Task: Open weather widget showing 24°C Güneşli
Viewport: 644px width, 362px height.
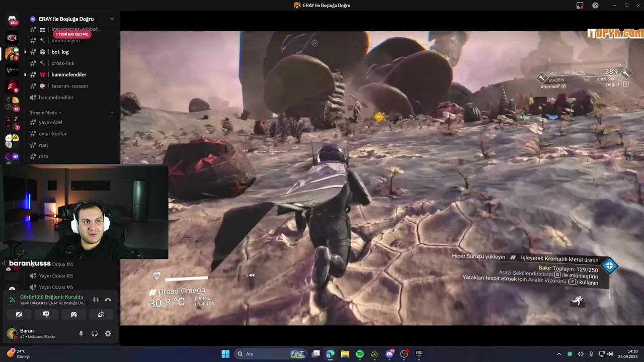Action: coord(18,354)
